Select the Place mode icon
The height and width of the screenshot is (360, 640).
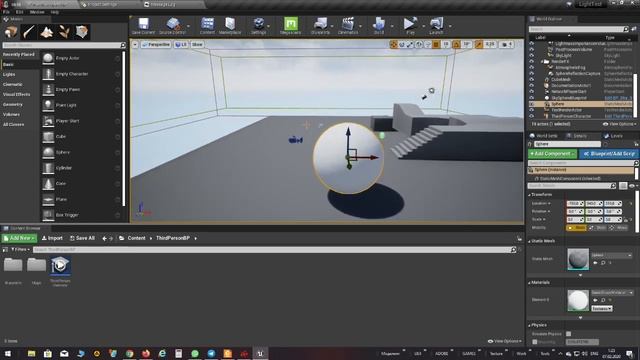[x=11, y=32]
